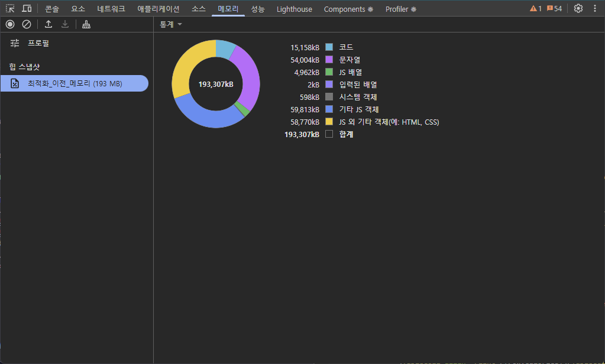The height and width of the screenshot is (364, 605).
Task: Open the three-dot DevTools menu
Action: [594, 8]
